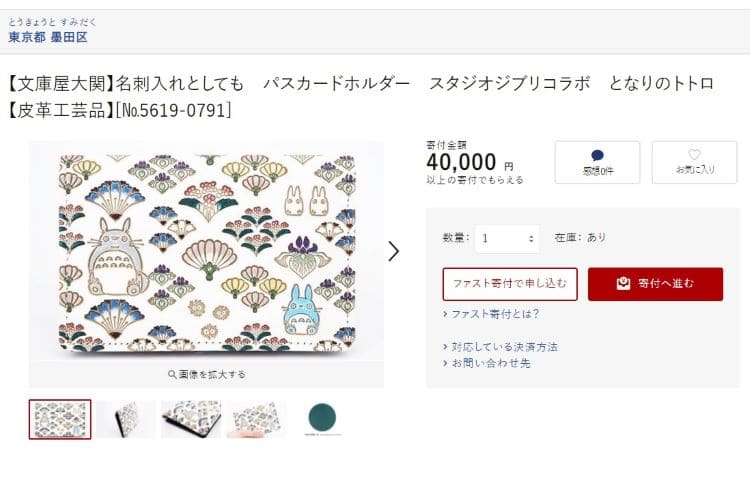Screen dimensions: 750x482
Task: Open the ファスト寄付とは? link
Action: click(x=495, y=314)
